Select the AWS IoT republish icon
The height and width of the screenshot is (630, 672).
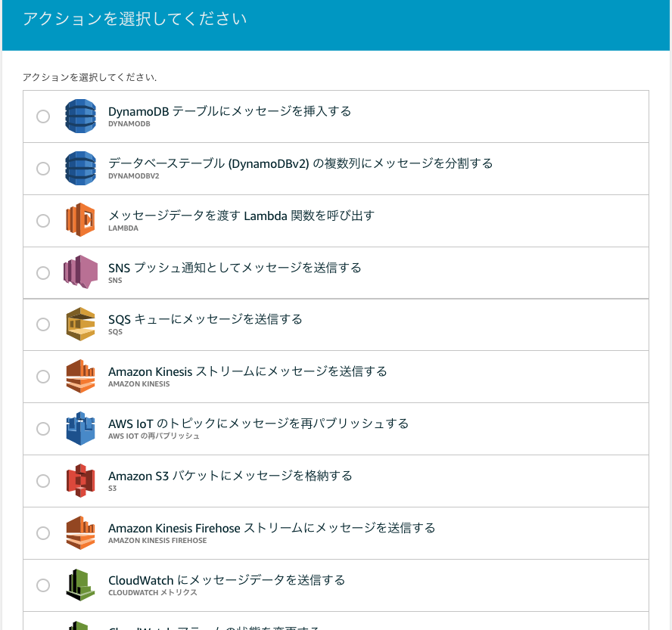coord(79,429)
